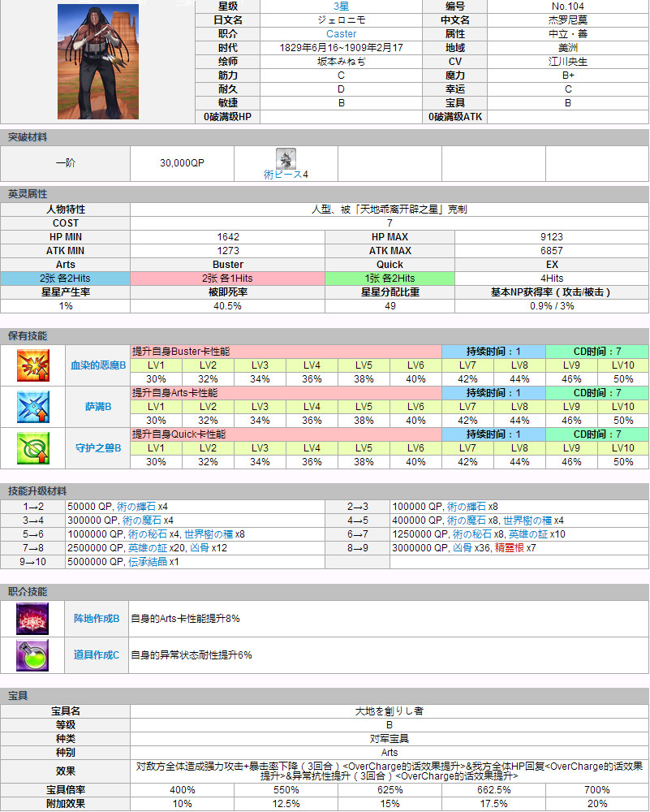Viewport: 650px width, 812px height.
Task: Click the 30,000QP cost cell
Action: pos(182,162)
